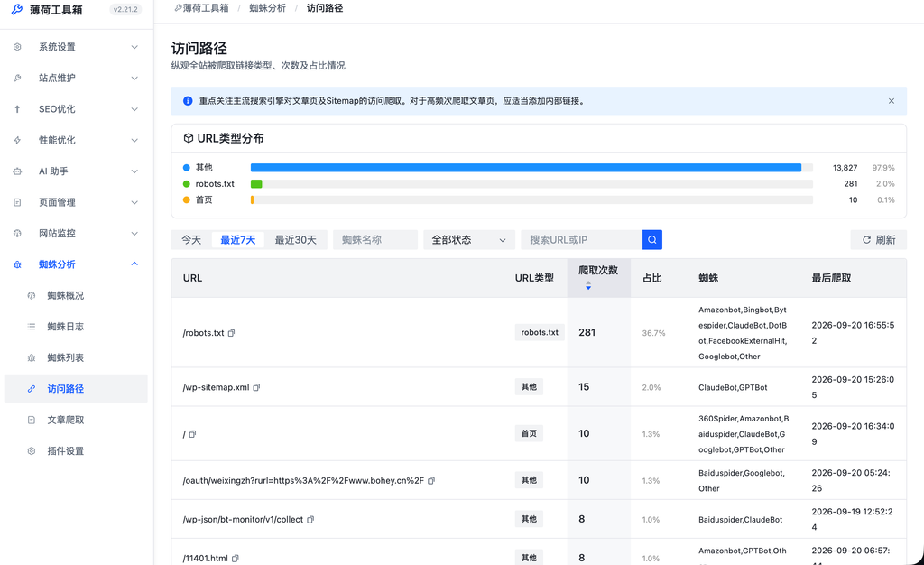The height and width of the screenshot is (565, 924).
Task: Select the 今天 time range tab
Action: (191, 240)
